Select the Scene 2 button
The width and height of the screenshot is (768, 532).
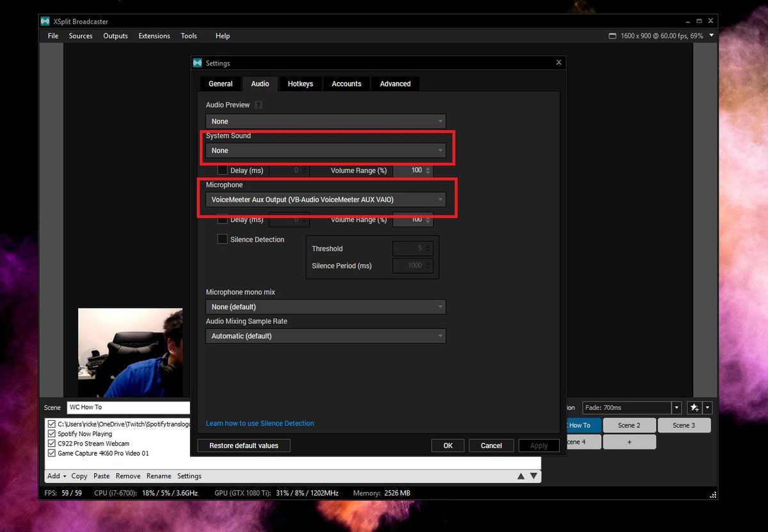[628, 424]
